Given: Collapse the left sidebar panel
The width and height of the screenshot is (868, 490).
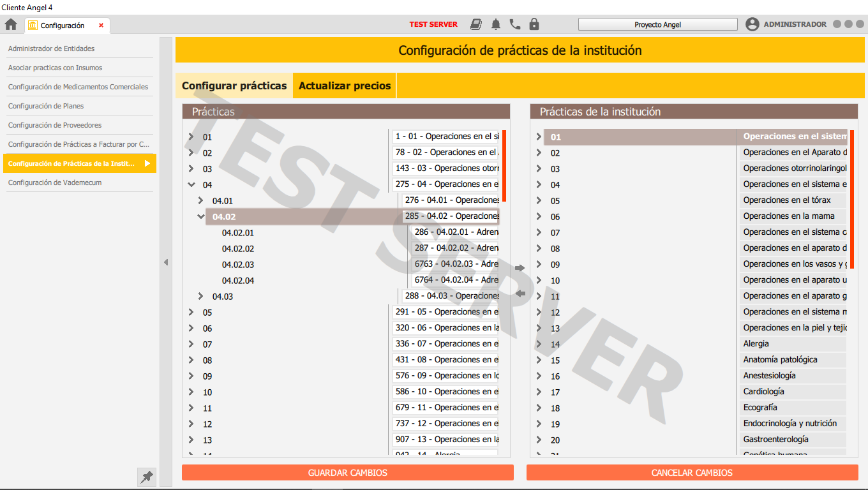Looking at the screenshot, I should click(x=166, y=262).
